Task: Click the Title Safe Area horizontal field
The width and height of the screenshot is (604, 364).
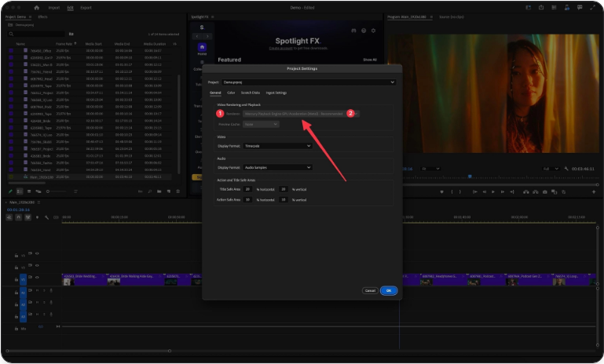Action: click(x=247, y=189)
